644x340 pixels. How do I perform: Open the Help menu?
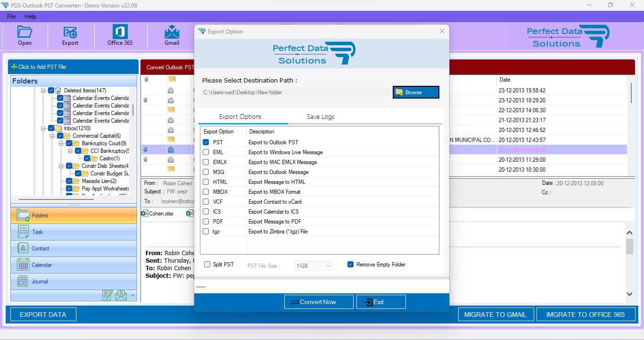[x=30, y=17]
